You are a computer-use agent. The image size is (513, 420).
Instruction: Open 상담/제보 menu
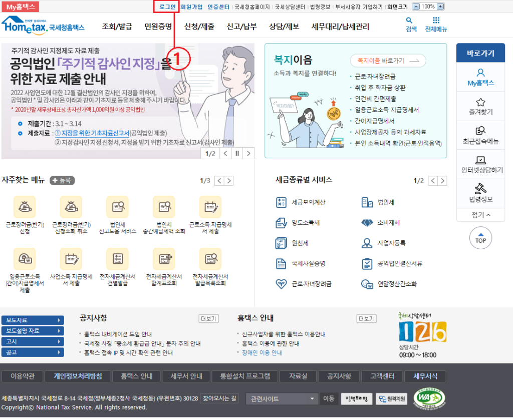point(284,27)
